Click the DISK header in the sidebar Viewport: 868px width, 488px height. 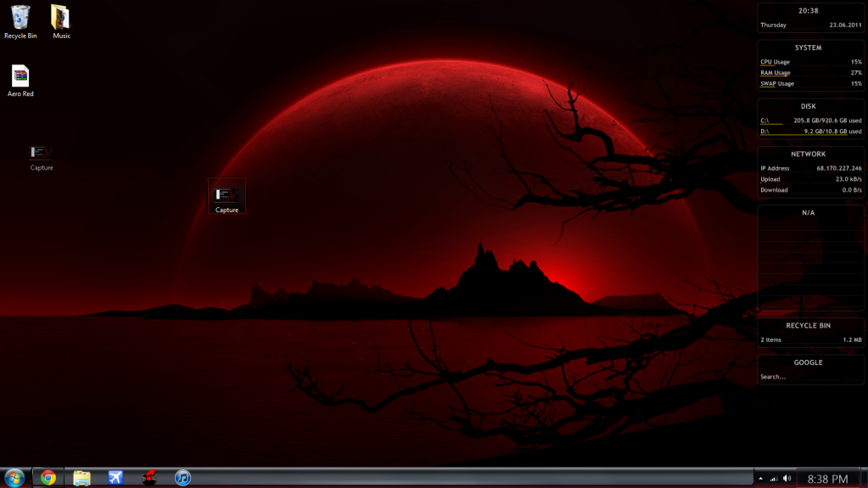coord(809,106)
